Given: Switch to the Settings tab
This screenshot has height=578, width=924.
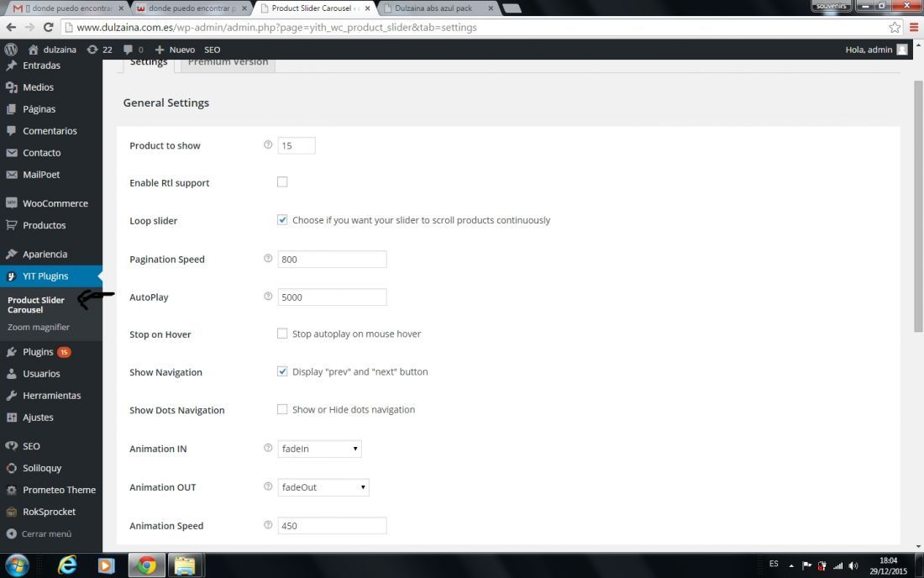Looking at the screenshot, I should coord(149,64).
